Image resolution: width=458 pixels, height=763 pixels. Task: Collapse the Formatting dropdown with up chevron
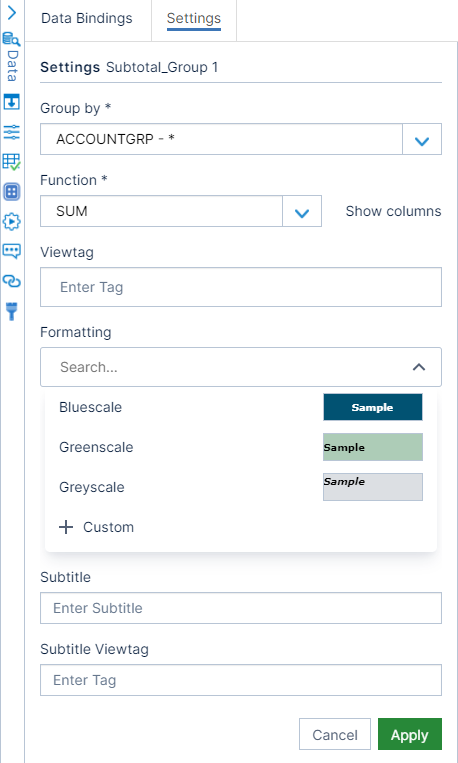[x=419, y=367]
